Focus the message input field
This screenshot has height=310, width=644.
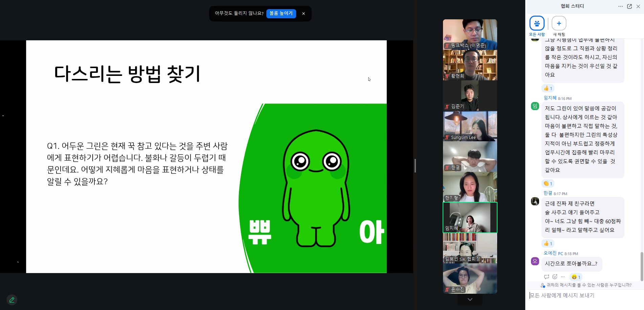click(x=584, y=295)
